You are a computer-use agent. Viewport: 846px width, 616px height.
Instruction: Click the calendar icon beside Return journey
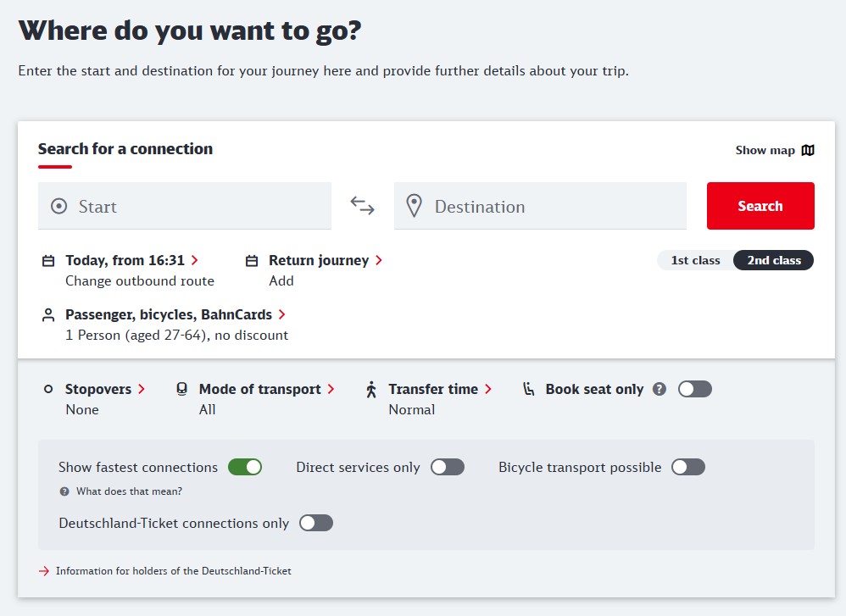pyautogui.click(x=252, y=261)
